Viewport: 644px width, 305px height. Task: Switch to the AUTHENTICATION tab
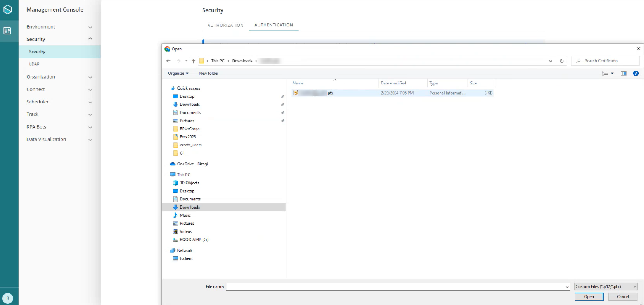(x=274, y=25)
